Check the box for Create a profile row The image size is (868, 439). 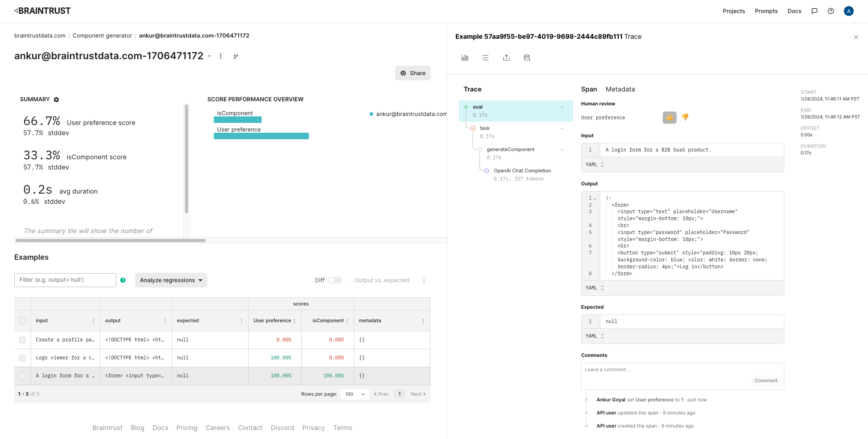(x=22, y=340)
